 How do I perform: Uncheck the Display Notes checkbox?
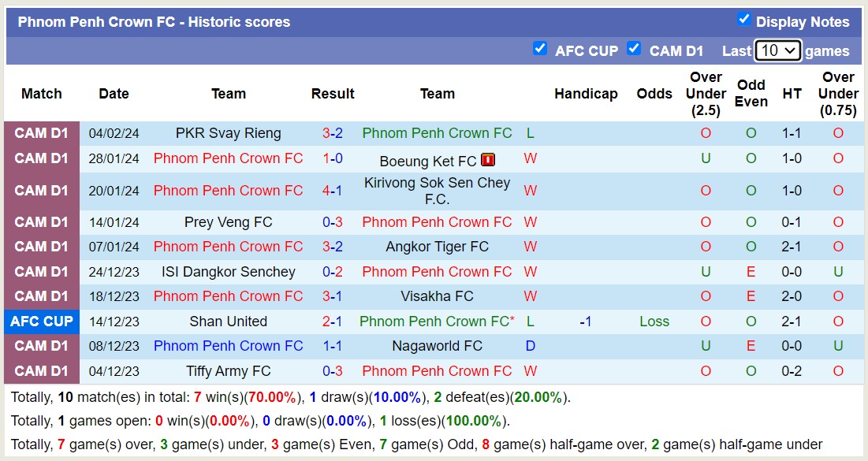(743, 21)
